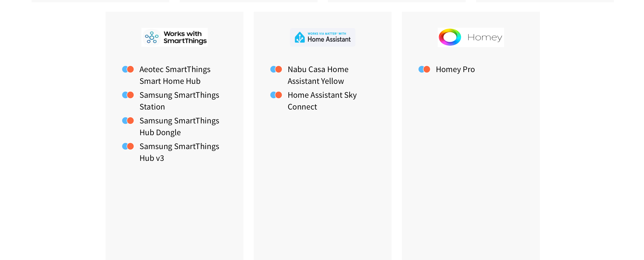
Task: Click the SmartThings molecule symbol
Action: tap(152, 37)
